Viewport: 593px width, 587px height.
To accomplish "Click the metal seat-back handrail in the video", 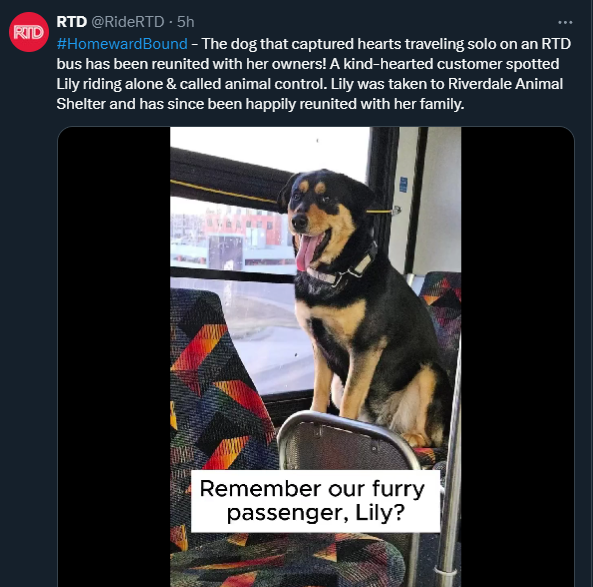I will coord(346,425).
